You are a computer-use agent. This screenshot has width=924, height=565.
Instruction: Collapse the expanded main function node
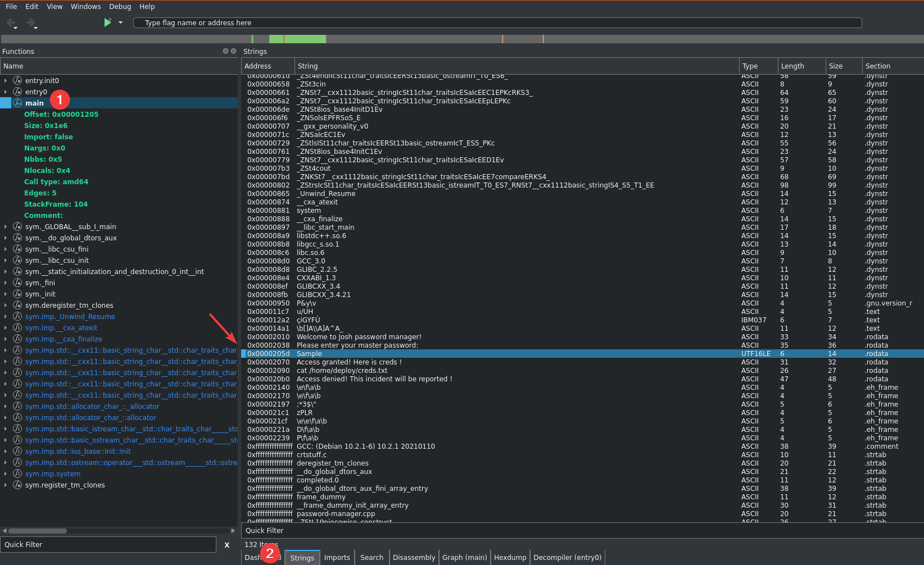pos(6,103)
